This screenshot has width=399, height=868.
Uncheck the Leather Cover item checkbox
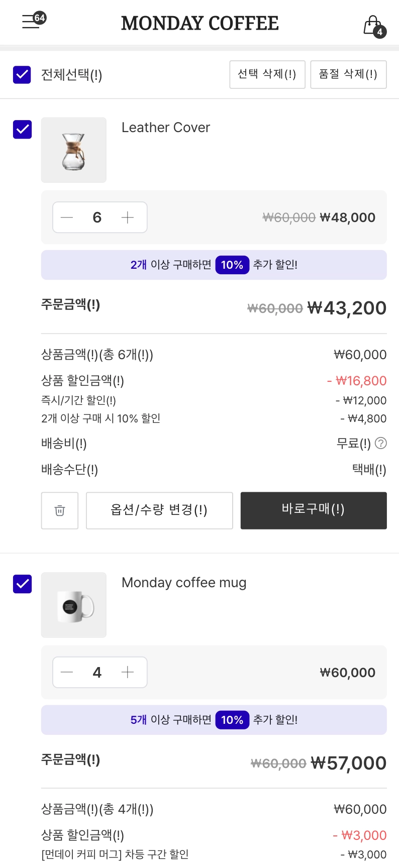pyautogui.click(x=22, y=130)
